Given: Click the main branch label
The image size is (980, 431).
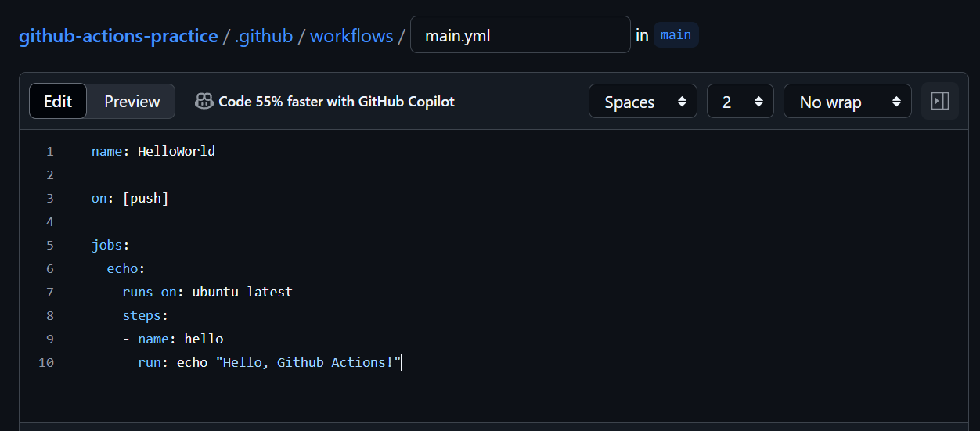Looking at the screenshot, I should [x=676, y=35].
